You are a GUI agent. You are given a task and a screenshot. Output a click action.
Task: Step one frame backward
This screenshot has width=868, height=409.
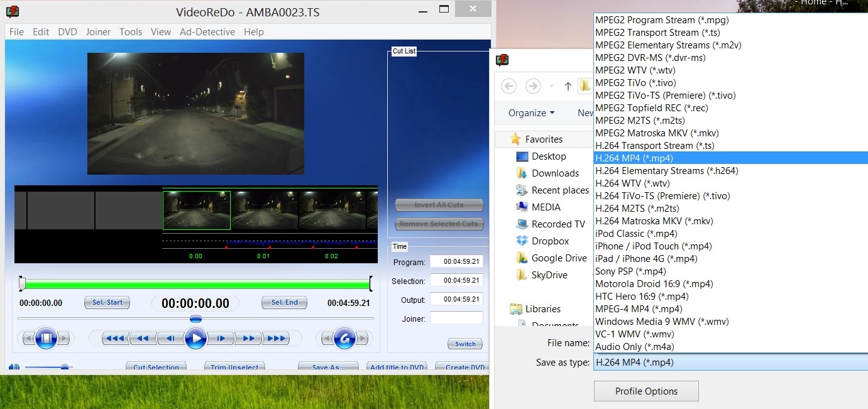(170, 339)
